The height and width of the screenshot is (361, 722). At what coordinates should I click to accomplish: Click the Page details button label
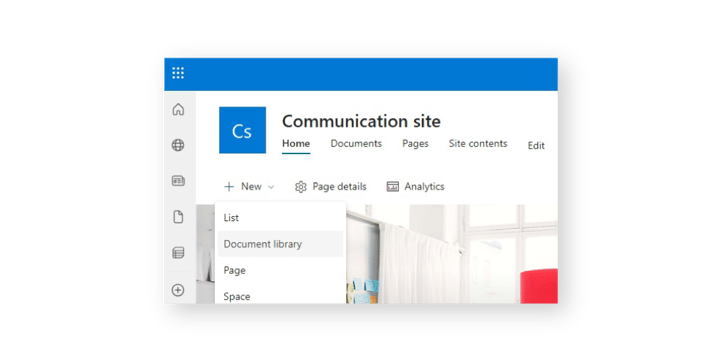click(x=339, y=186)
